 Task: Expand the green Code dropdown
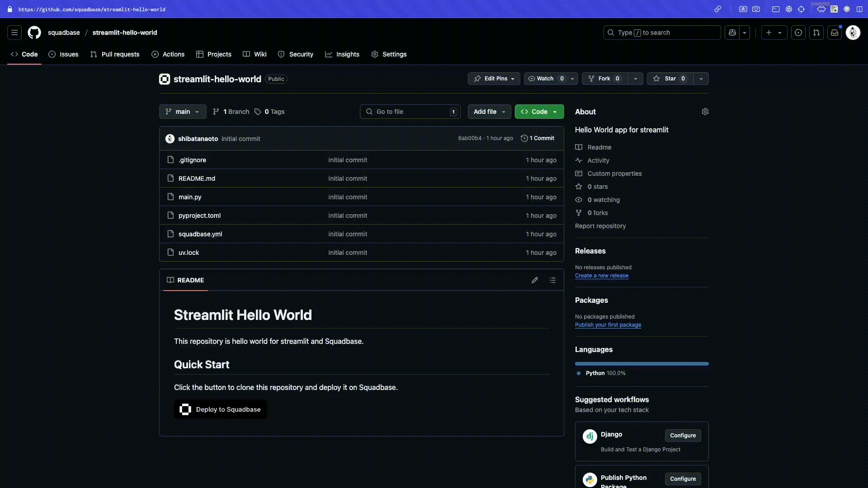tap(539, 112)
